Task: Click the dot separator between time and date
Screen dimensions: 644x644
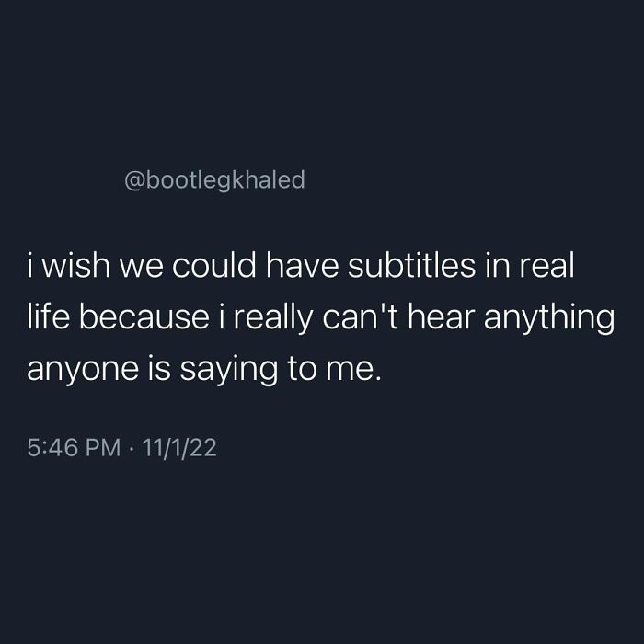Action: (132, 448)
